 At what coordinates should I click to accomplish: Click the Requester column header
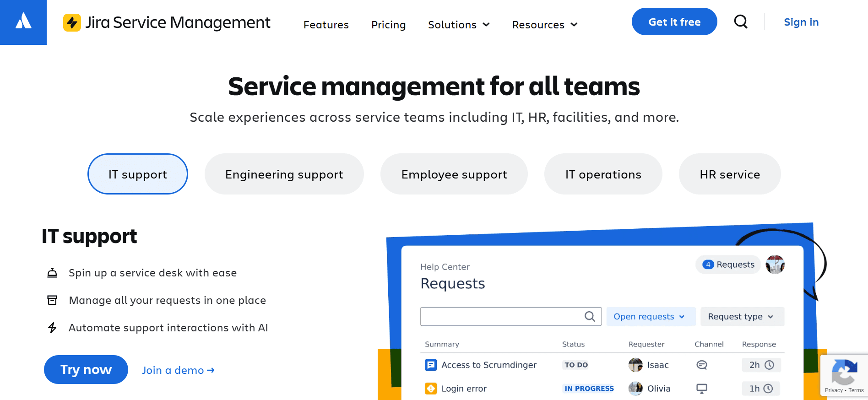pos(646,344)
